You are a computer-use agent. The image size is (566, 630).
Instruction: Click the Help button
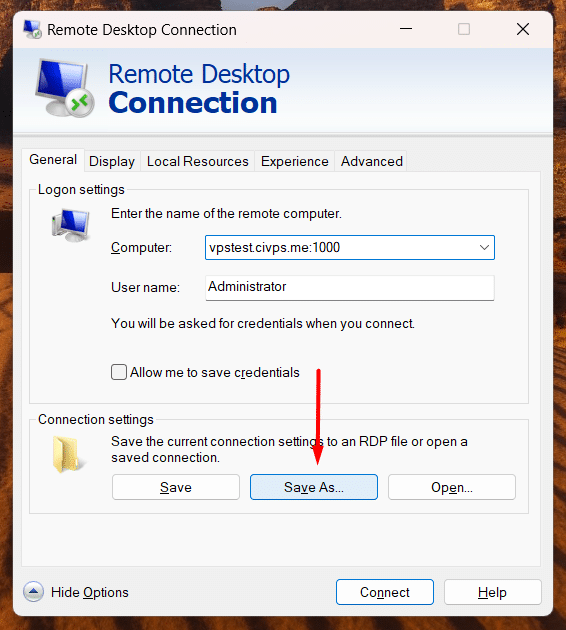click(x=492, y=592)
